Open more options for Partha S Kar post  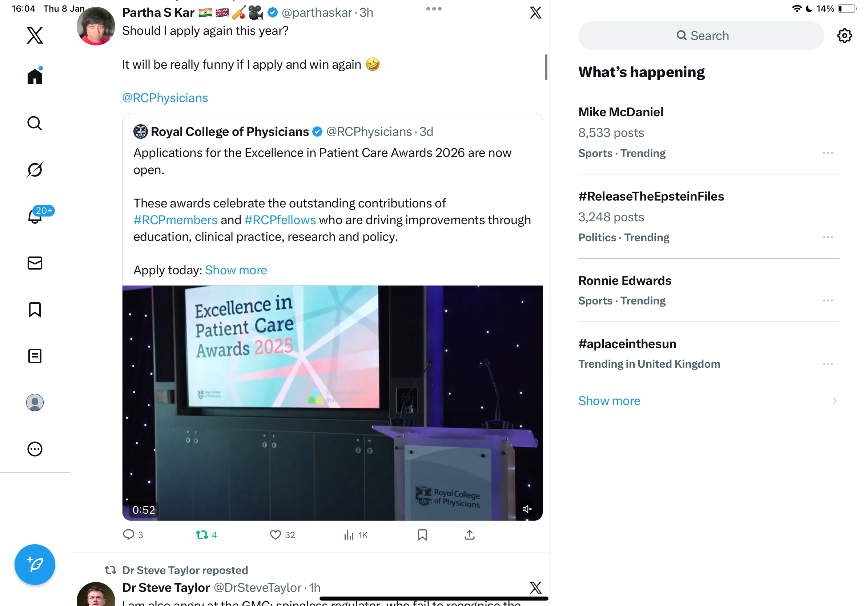tap(434, 9)
